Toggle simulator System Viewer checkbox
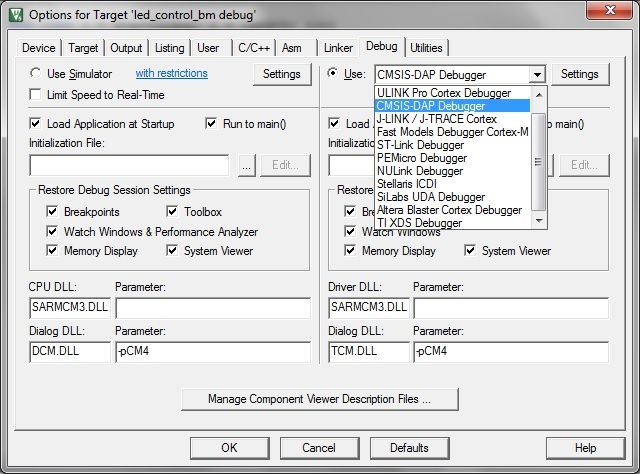Screen dimensions: 640x474 click(172, 250)
